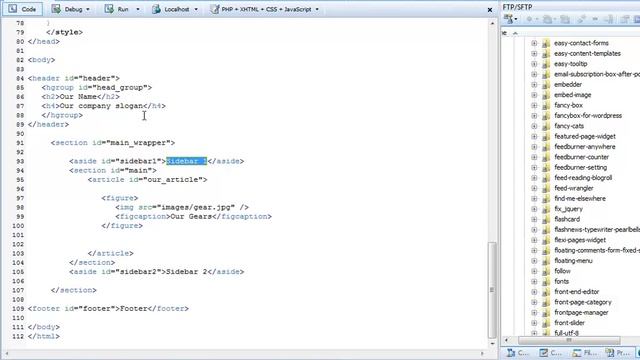Click the footer id line of code
This screenshot has width=640, height=360.
tap(108, 309)
